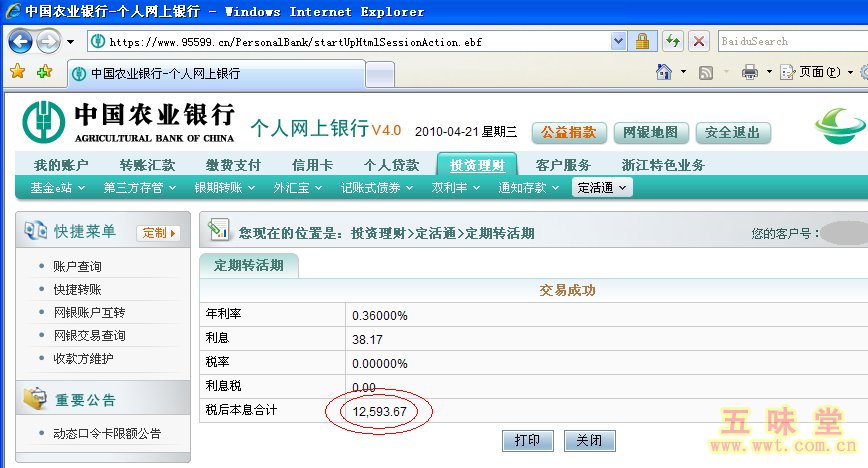Click the browser Back arrow button
The height and width of the screenshot is (468, 868).
pos(20,41)
